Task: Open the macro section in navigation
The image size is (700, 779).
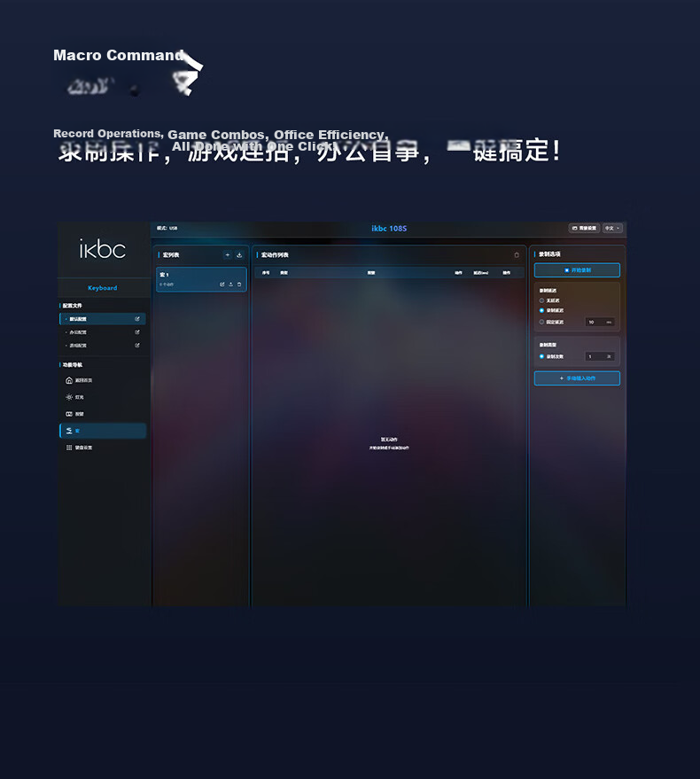Action: 103,431
